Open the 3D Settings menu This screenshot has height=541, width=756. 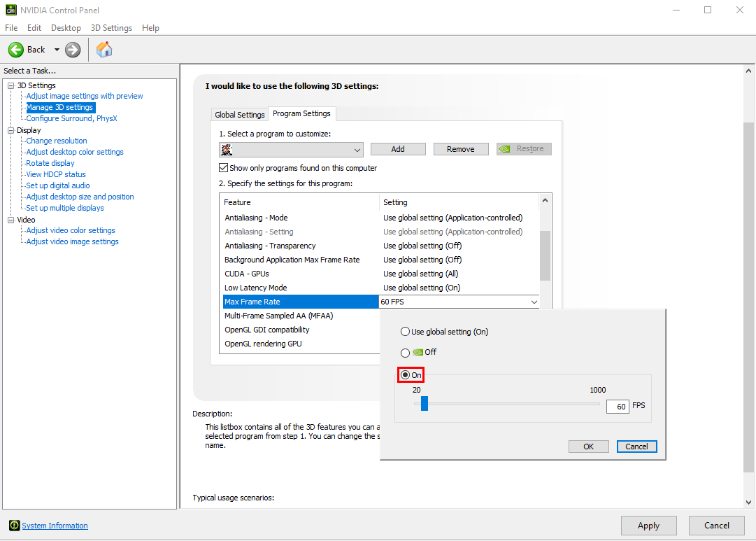coord(111,28)
